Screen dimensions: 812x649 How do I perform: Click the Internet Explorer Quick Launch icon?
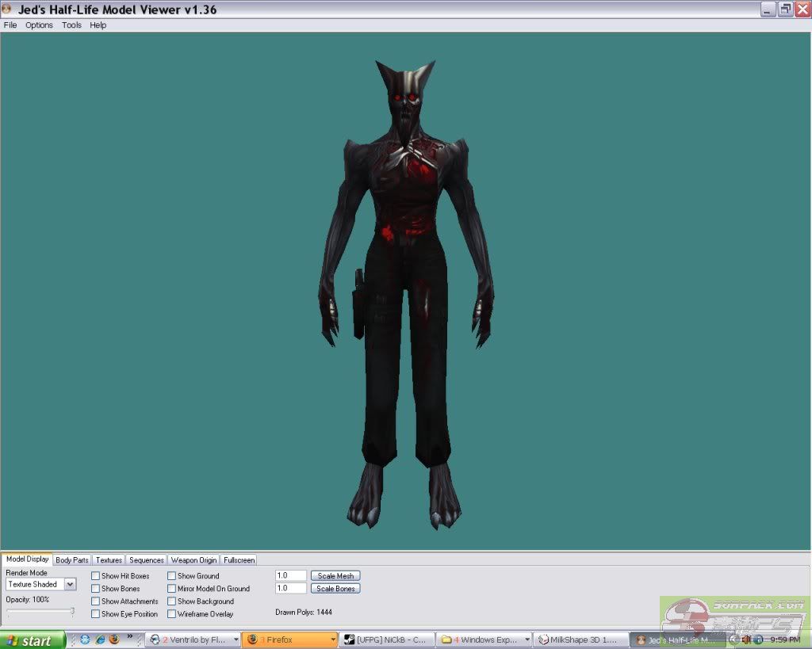pos(99,639)
